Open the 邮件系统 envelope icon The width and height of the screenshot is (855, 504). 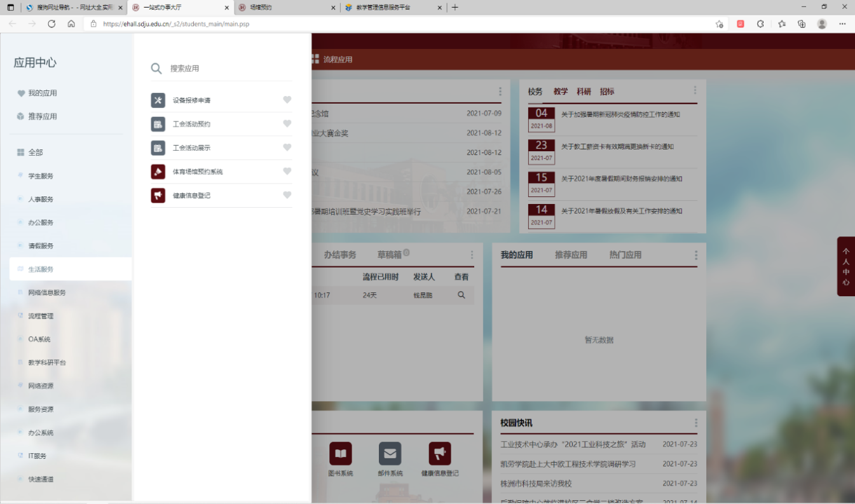390,454
